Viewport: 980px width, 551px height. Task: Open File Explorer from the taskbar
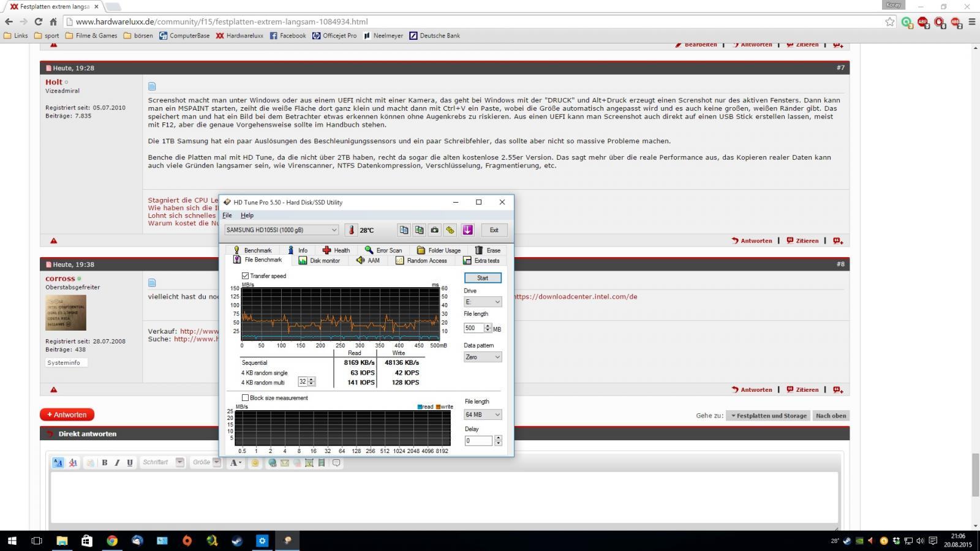[x=62, y=541]
